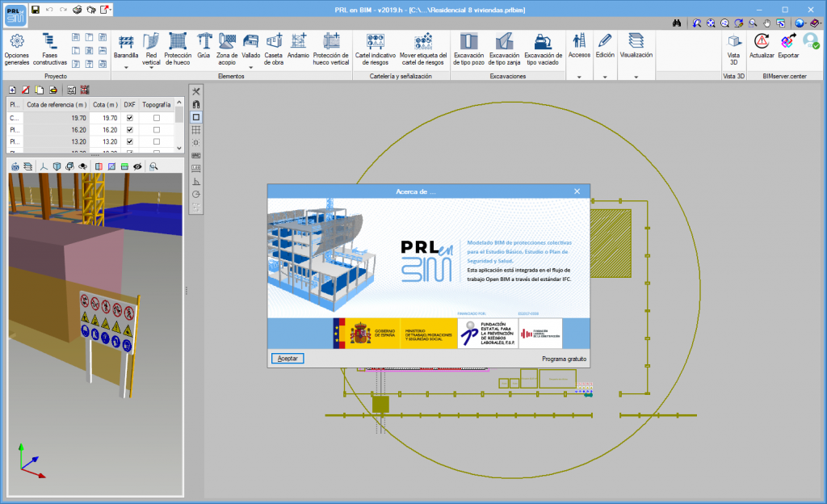Enable Topografía checkbox for 16.20 row

157,130
